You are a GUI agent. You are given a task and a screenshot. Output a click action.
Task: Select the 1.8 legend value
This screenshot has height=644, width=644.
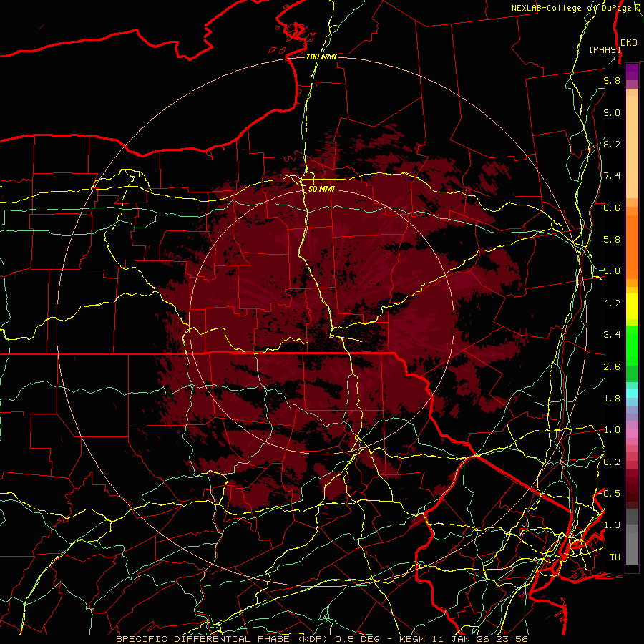612,399
